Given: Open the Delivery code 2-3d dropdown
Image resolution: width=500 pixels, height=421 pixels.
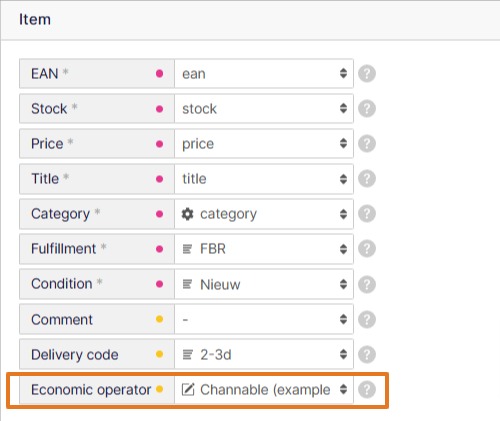Looking at the screenshot, I should [264, 354].
